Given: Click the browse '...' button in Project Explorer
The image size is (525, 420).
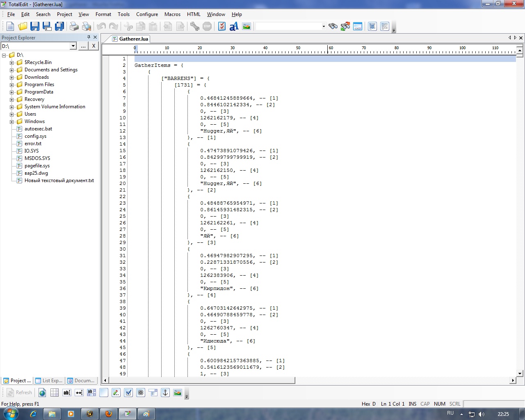Looking at the screenshot, I should (83, 46).
